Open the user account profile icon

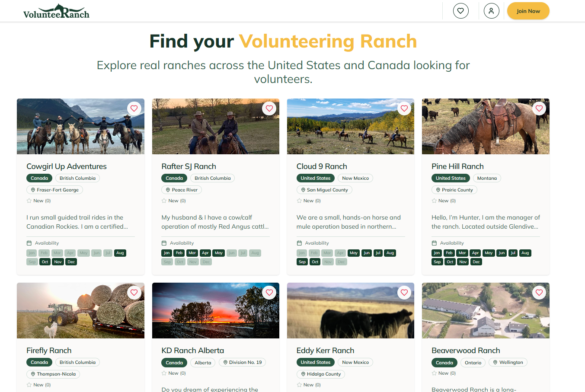point(491,11)
